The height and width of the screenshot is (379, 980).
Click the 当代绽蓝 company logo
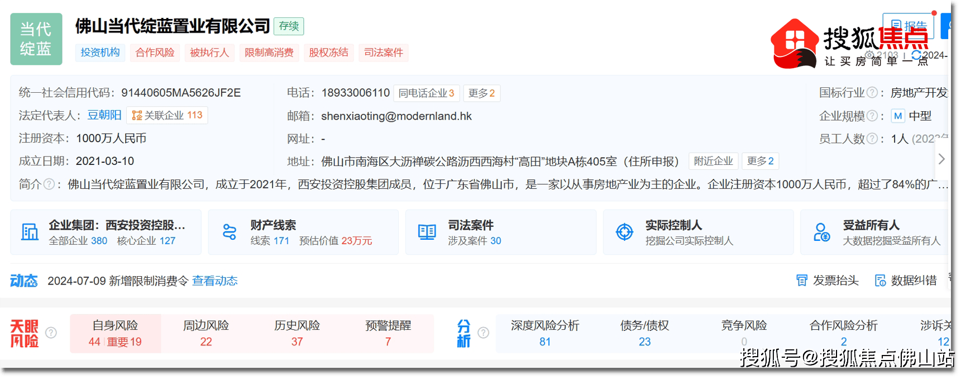point(36,39)
